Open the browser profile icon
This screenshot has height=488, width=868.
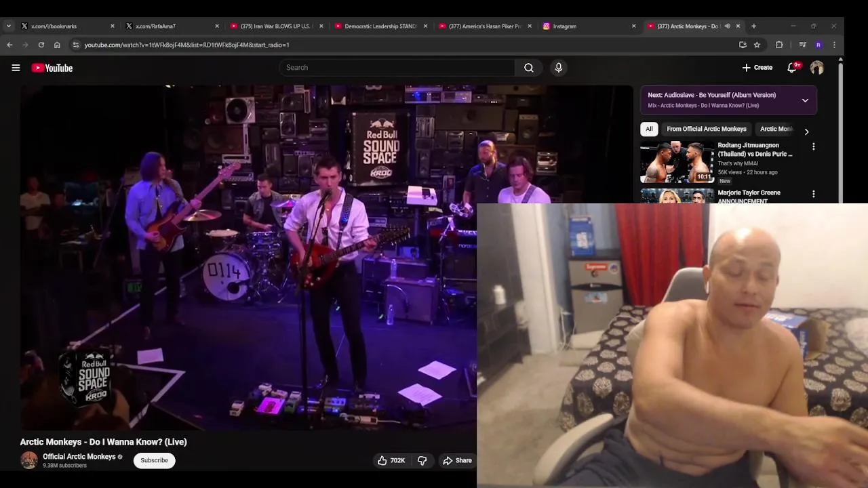(818, 45)
